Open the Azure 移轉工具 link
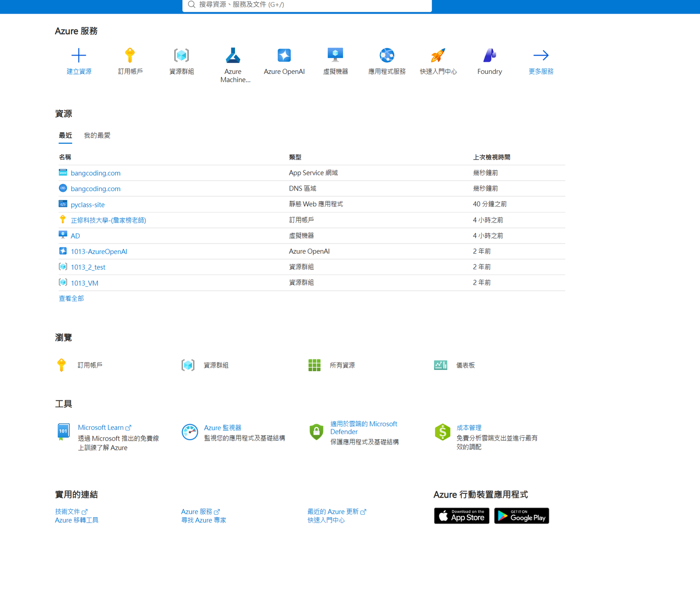The height and width of the screenshot is (595, 700). (x=77, y=520)
